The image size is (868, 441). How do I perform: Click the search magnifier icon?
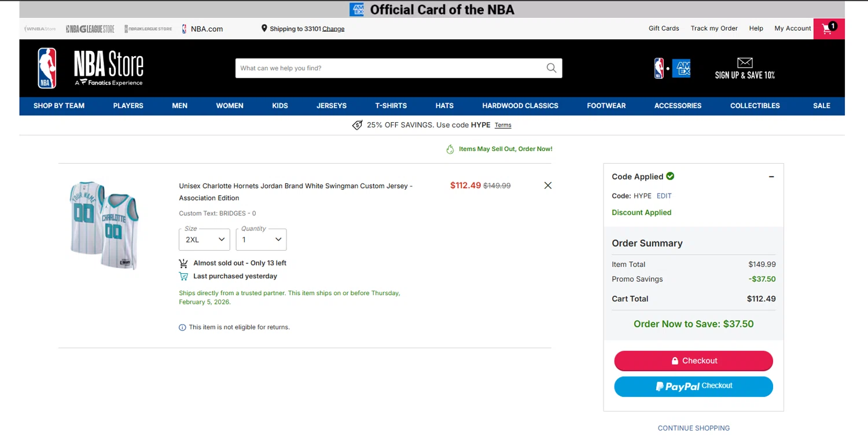(551, 68)
